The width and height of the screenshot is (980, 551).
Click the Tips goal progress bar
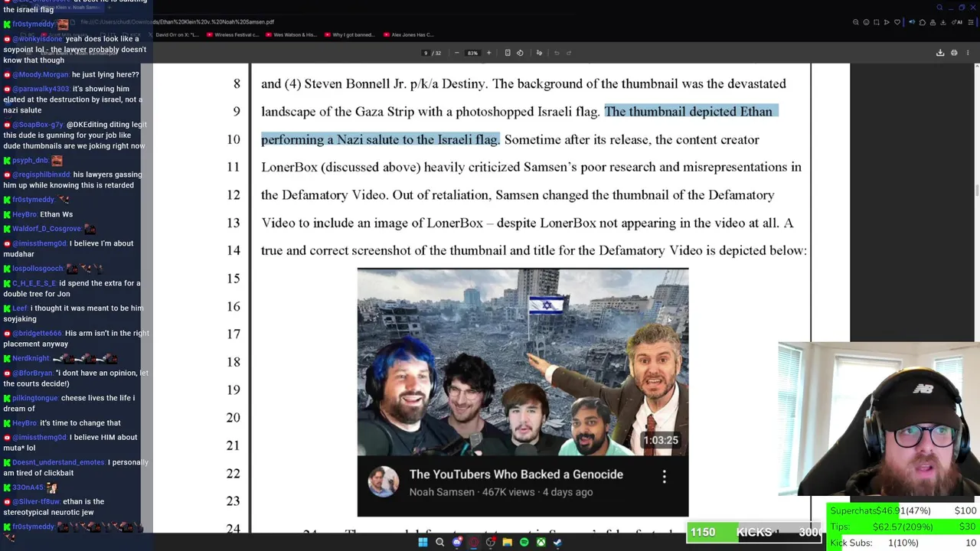903,527
